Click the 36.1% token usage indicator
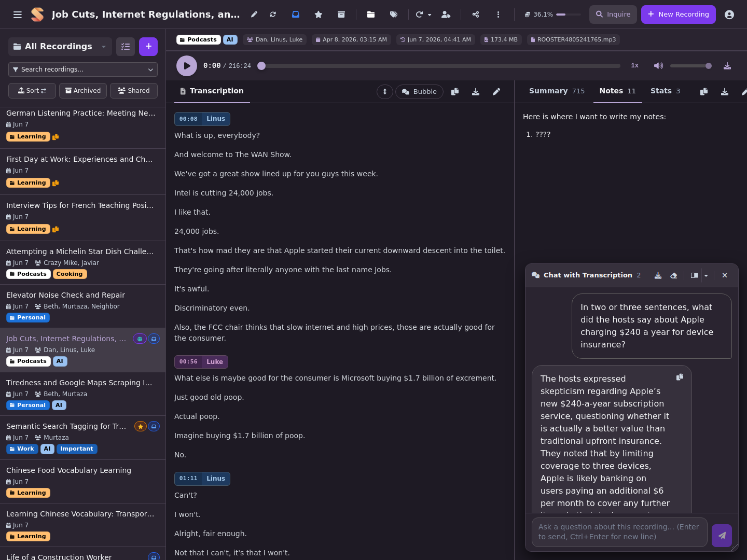Image resolution: width=747 pixels, height=560 pixels. (552, 15)
